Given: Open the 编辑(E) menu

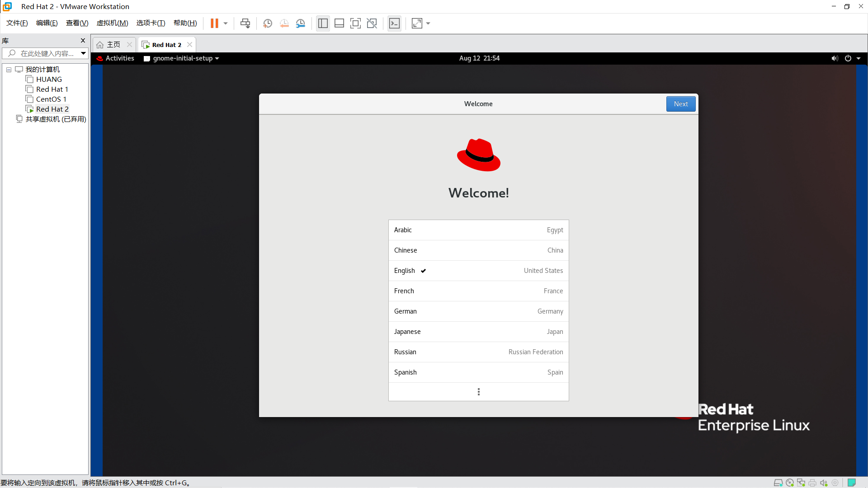Looking at the screenshot, I should [x=47, y=23].
